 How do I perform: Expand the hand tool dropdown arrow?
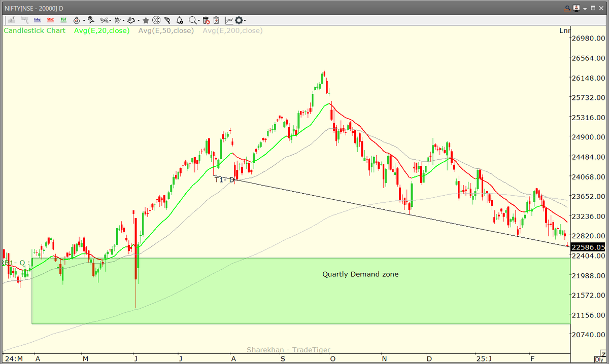tap(139, 21)
